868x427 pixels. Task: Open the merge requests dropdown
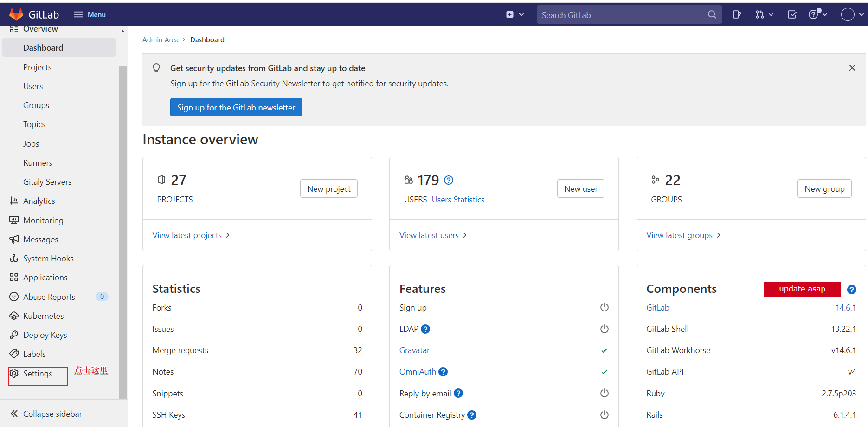point(764,15)
